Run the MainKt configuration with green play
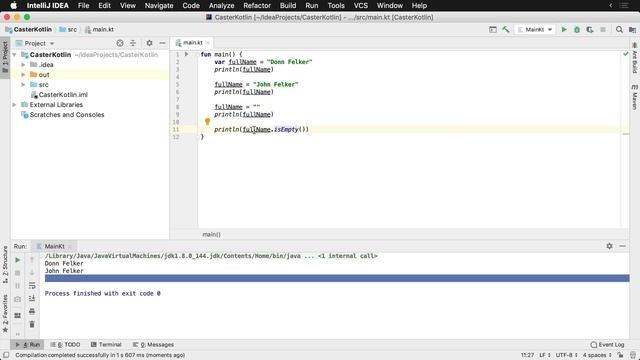 (564, 29)
